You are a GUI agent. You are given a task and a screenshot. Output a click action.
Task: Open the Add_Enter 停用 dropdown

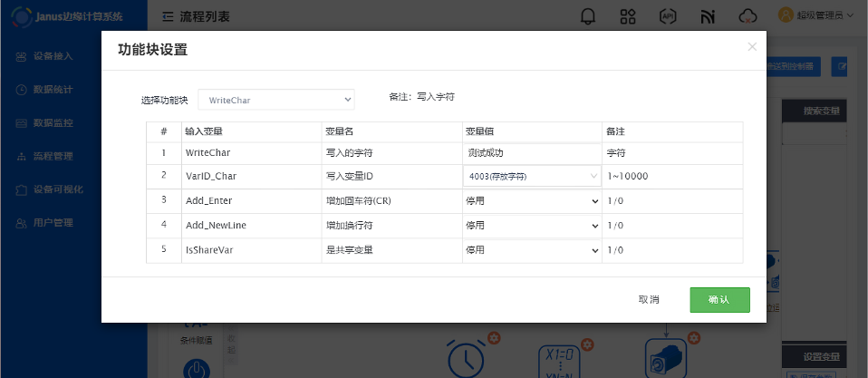click(532, 201)
